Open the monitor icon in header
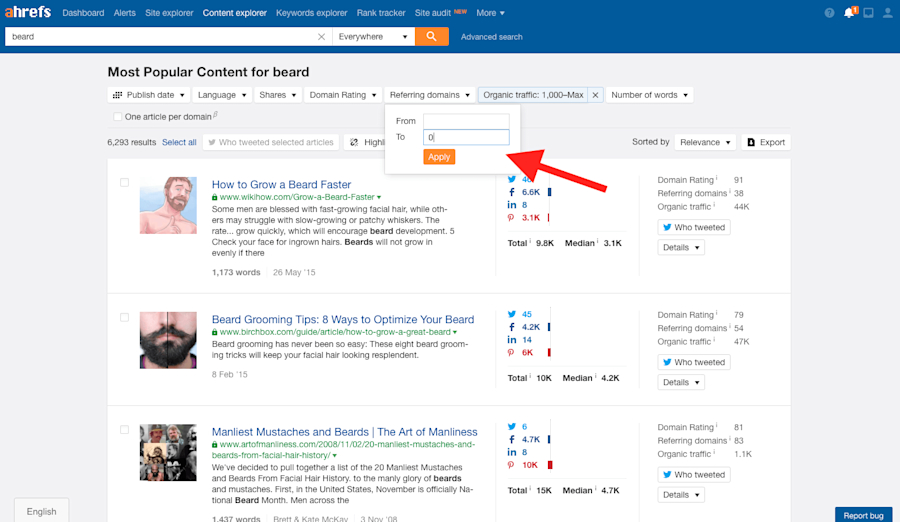The image size is (900, 522). 868,13
